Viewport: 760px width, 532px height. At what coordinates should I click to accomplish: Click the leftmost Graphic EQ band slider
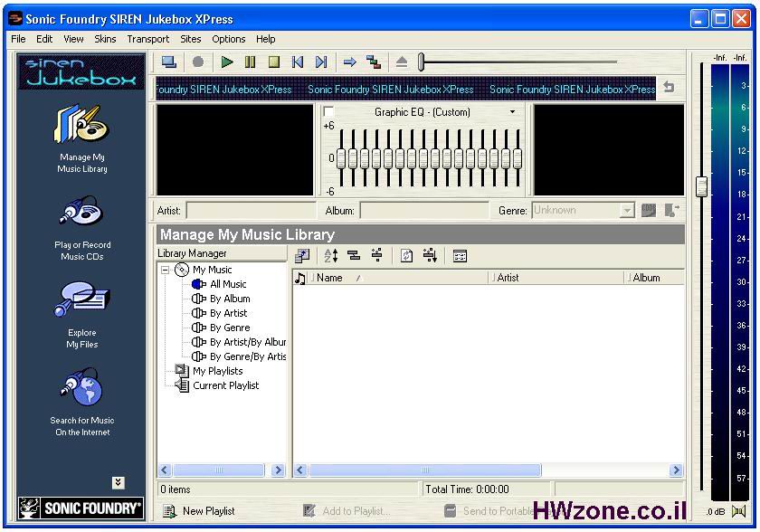click(341, 159)
